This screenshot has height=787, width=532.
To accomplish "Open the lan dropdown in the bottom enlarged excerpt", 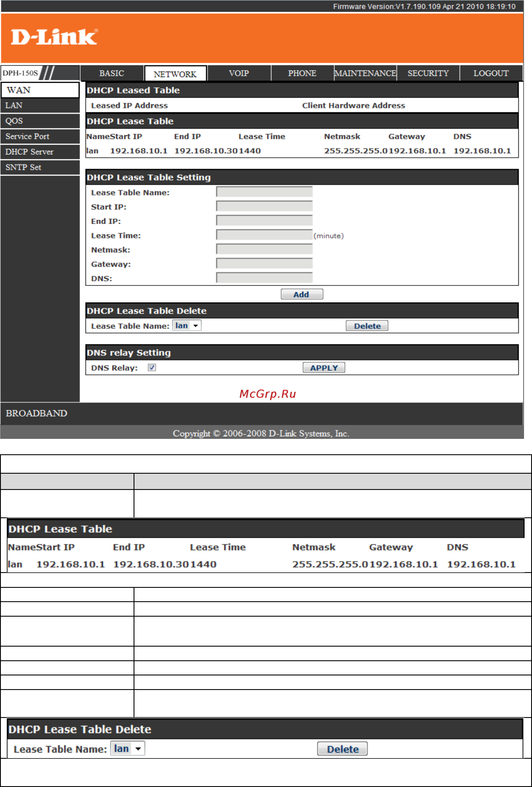I will [128, 748].
